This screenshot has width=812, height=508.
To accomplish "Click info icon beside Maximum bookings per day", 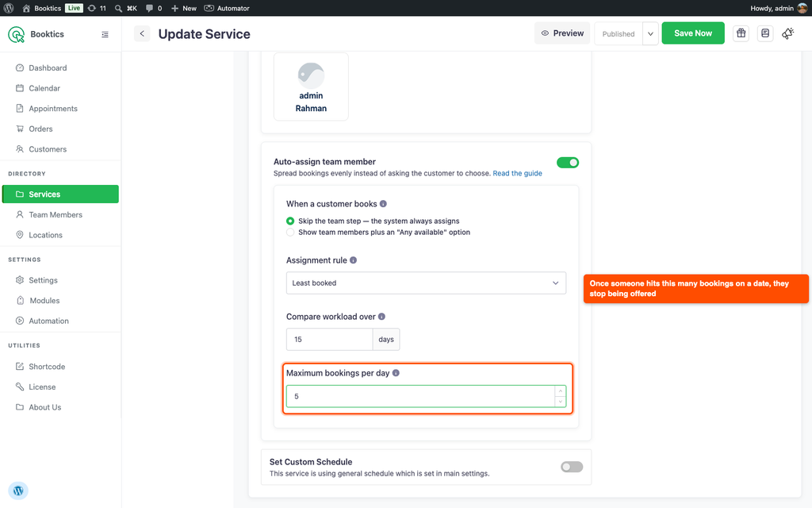I will pyautogui.click(x=396, y=373).
